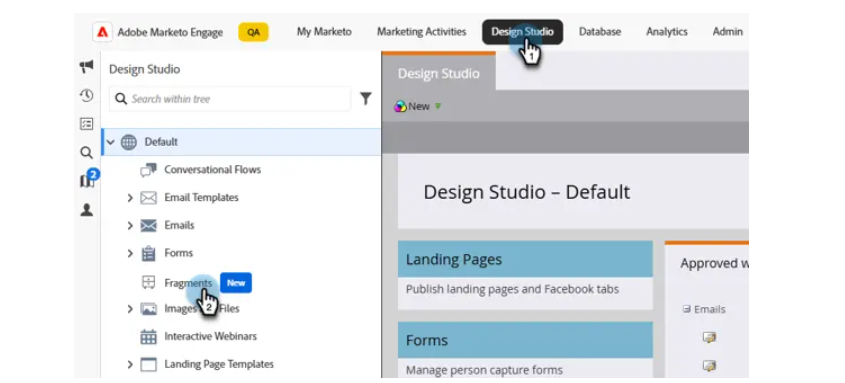Collapse the Emails group in Approved panel
The height and width of the screenshot is (383, 845).
686,309
